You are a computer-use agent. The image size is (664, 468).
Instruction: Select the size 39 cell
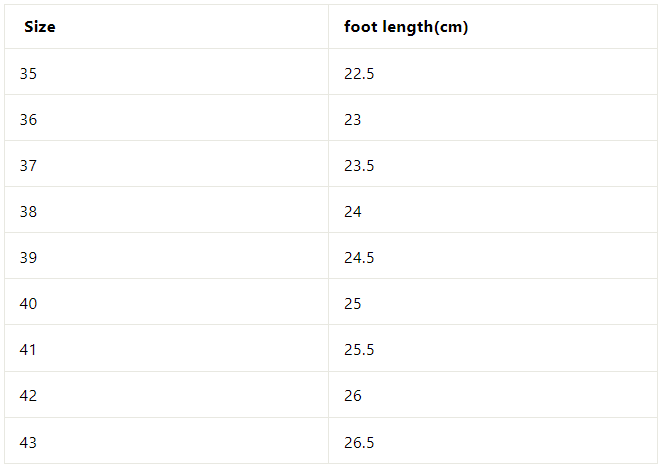click(x=28, y=257)
